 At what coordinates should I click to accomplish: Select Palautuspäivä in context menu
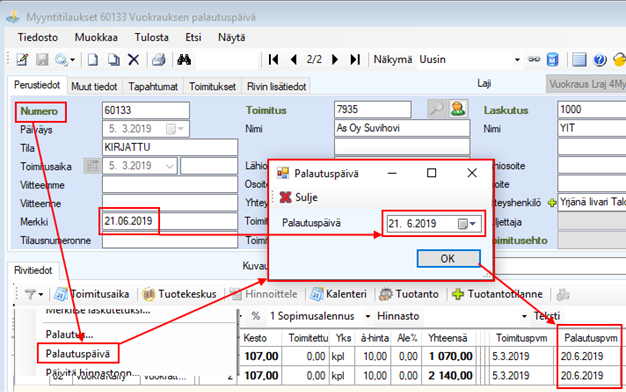coord(78,354)
